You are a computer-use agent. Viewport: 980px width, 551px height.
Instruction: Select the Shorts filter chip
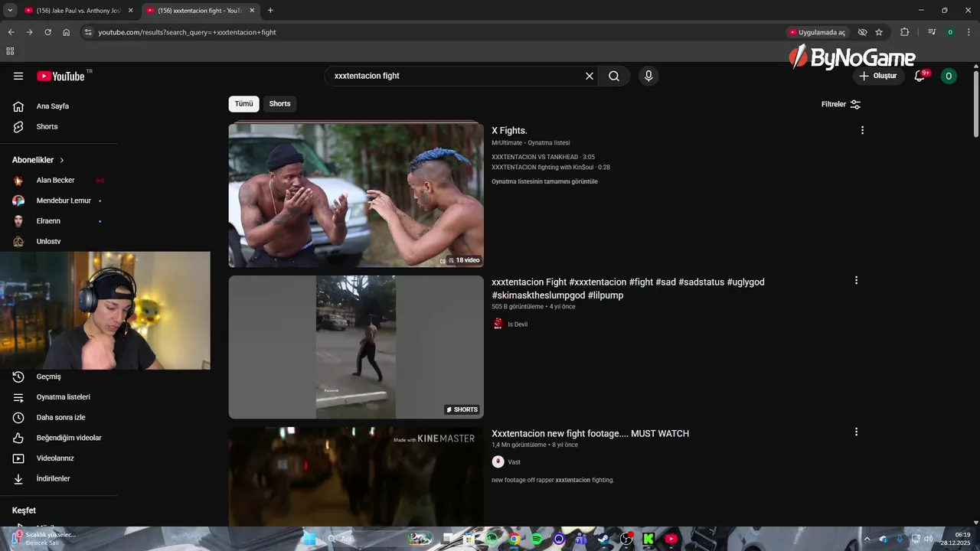pos(279,104)
